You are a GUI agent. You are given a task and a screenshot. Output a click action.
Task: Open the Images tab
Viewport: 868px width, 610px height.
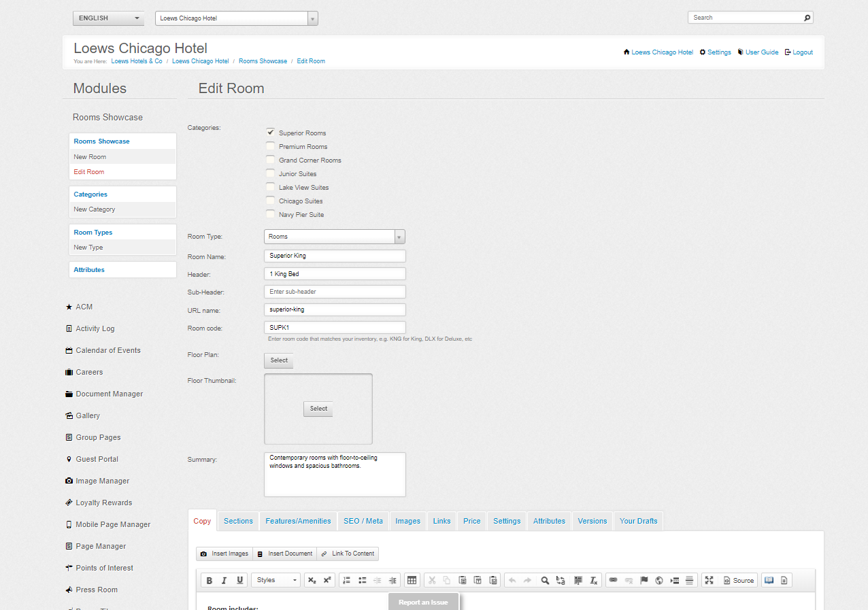(408, 521)
